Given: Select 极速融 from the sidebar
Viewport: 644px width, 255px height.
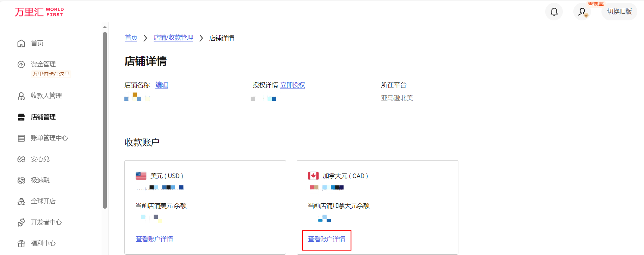Looking at the screenshot, I should tap(40, 180).
